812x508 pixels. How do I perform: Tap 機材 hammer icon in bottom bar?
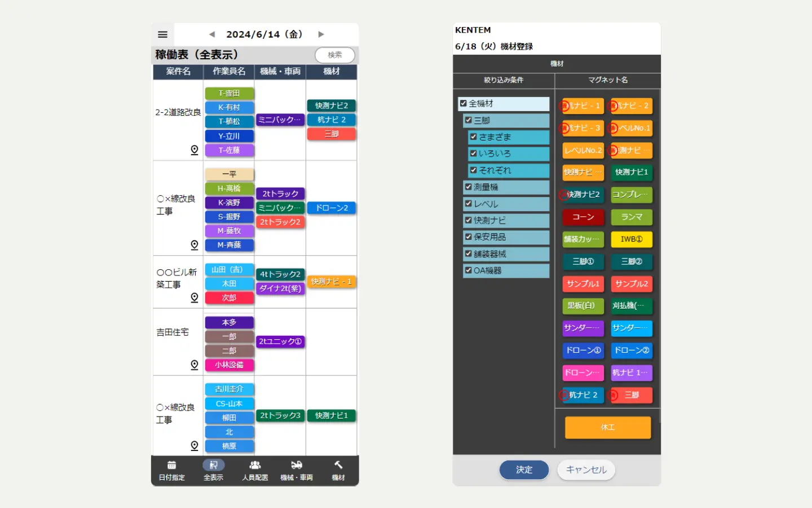[338, 466]
